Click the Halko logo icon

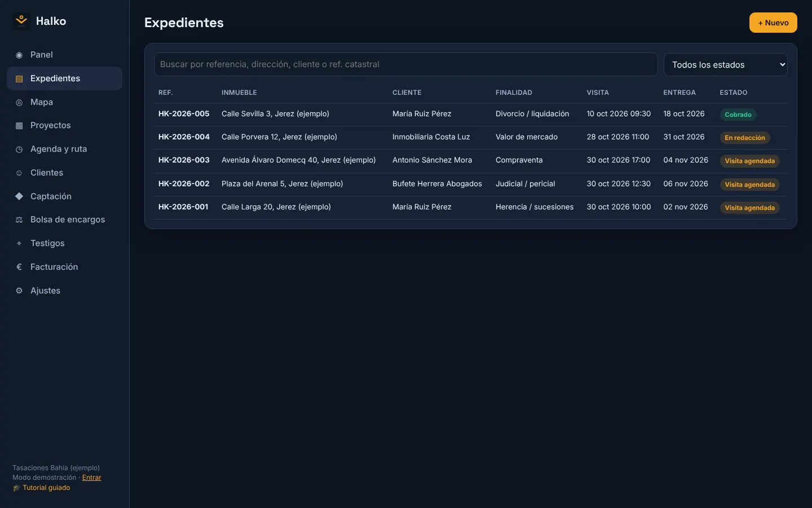(21, 21)
